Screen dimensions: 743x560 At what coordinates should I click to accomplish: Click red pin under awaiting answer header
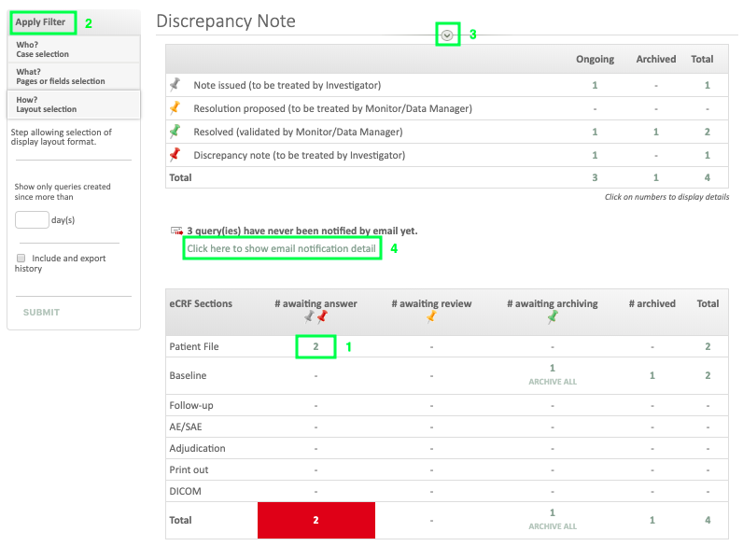point(322,318)
